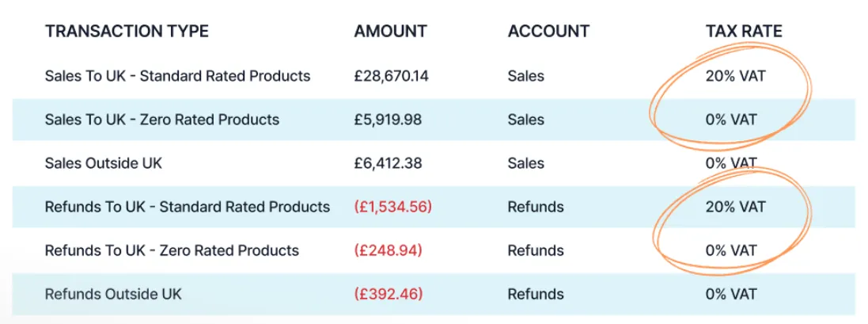Click the red (£392.46) refund amount
This screenshot has width=868, height=324.
pyautogui.click(x=388, y=294)
